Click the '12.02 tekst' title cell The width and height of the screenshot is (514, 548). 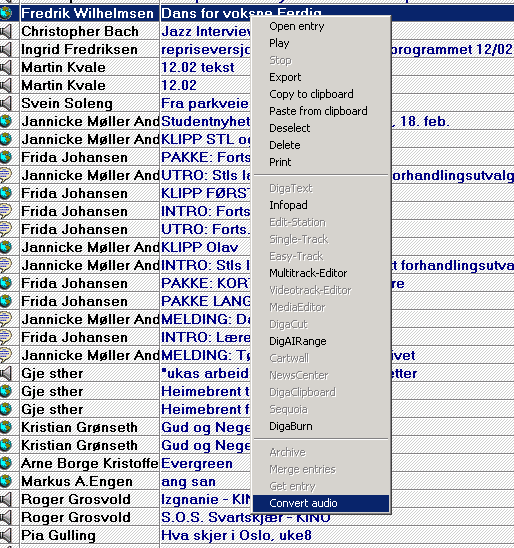click(205, 67)
